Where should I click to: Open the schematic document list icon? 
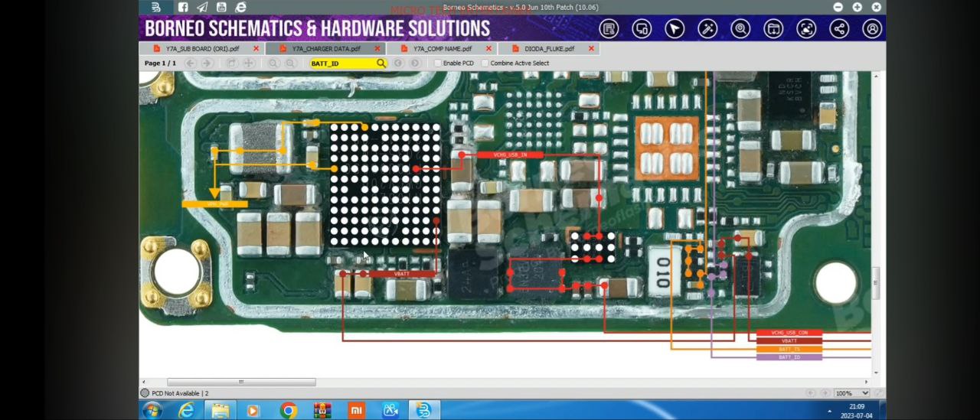click(x=609, y=29)
